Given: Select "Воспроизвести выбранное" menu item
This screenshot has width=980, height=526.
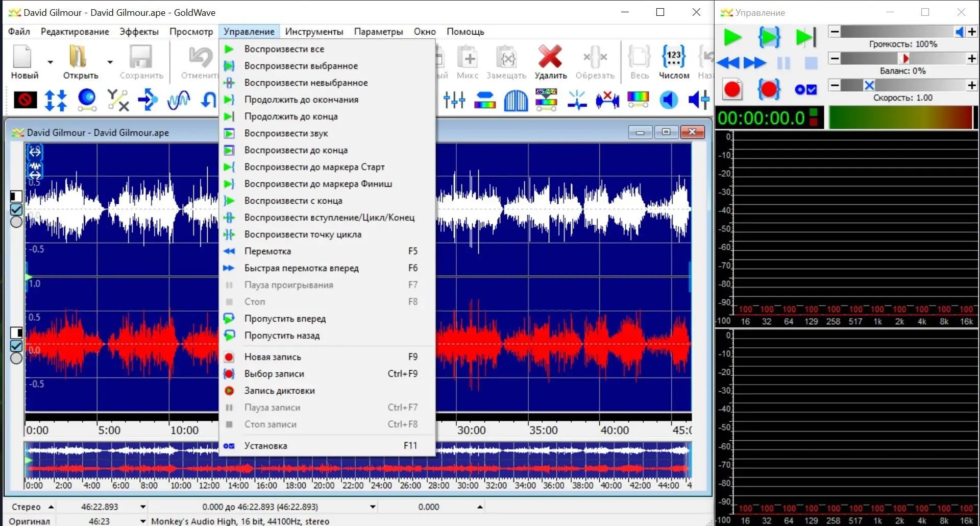Looking at the screenshot, I should [x=301, y=66].
